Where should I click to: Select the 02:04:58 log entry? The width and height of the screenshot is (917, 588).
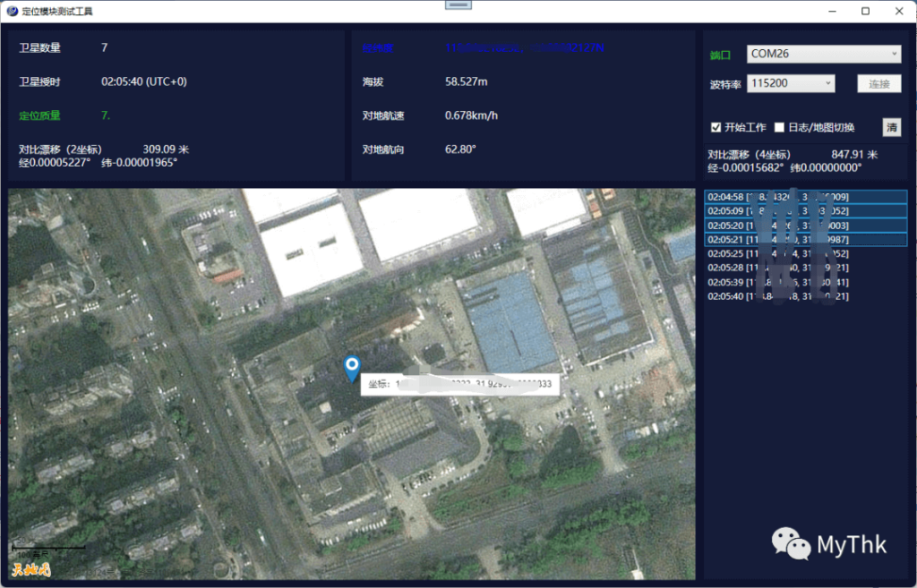coord(805,197)
